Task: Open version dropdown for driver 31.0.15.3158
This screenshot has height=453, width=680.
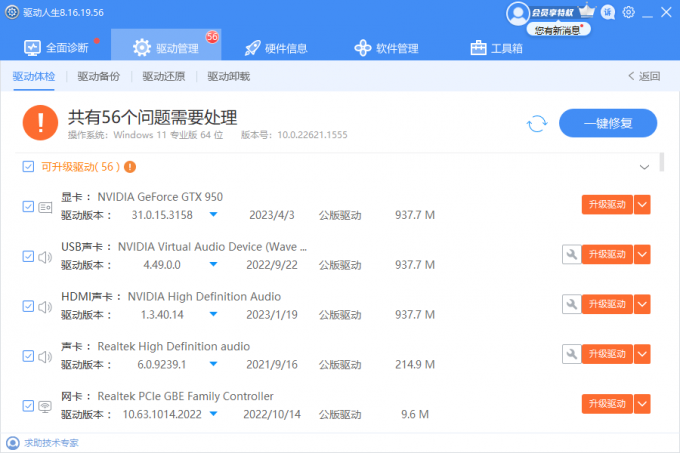Action: 213,215
